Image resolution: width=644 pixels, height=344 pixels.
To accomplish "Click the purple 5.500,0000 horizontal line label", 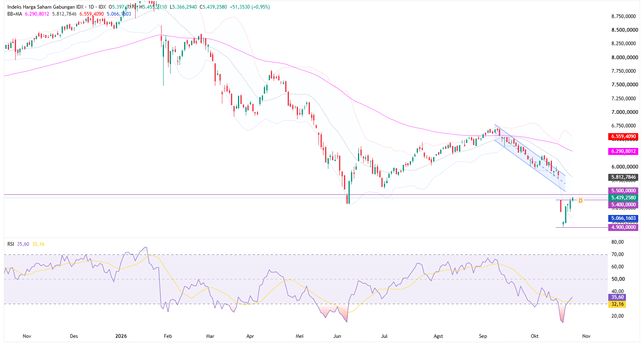I will [x=623, y=191].
